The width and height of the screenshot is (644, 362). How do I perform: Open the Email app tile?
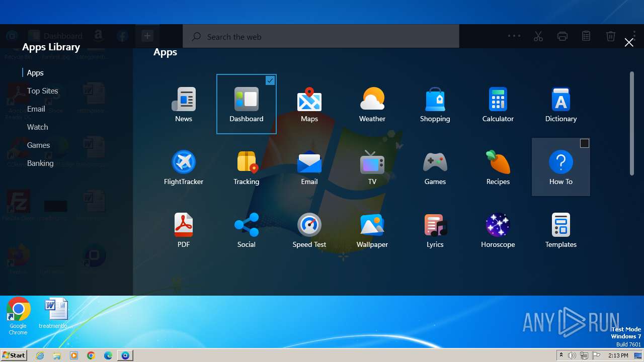coord(309,167)
